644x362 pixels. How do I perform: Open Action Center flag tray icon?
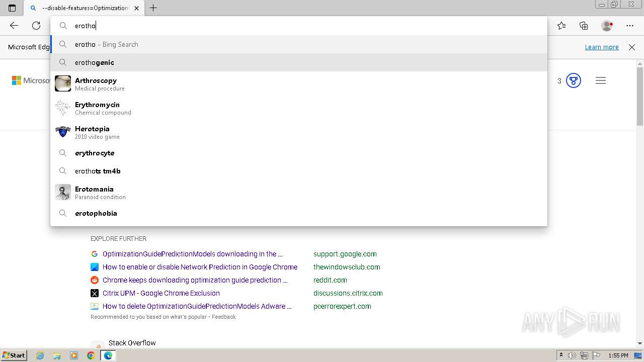(x=596, y=355)
